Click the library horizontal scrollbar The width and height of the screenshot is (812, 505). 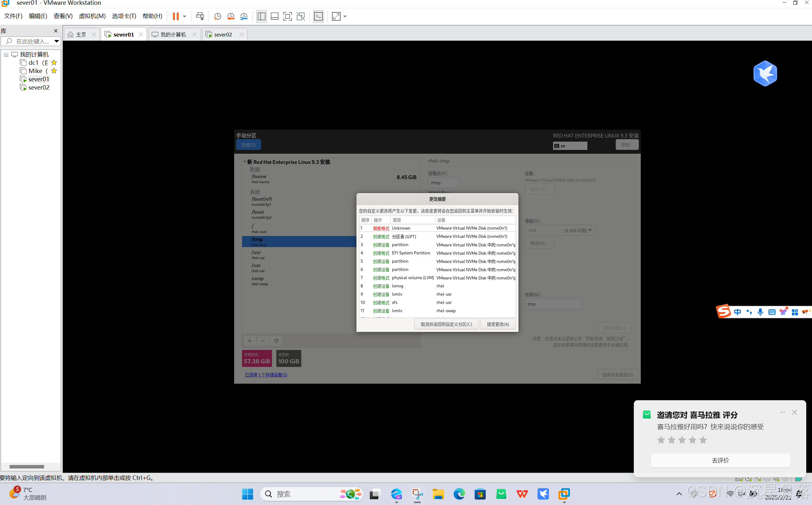(27, 467)
